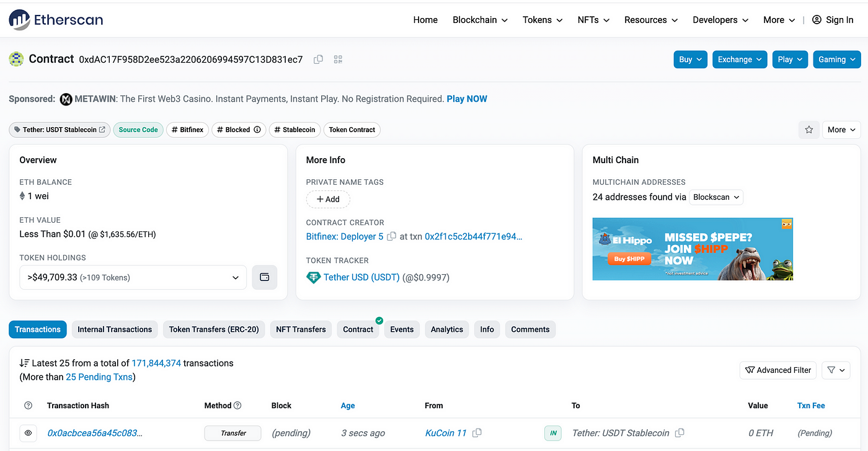Open the Buy dropdown
Image resolution: width=868 pixels, height=451 pixels.
pos(690,60)
